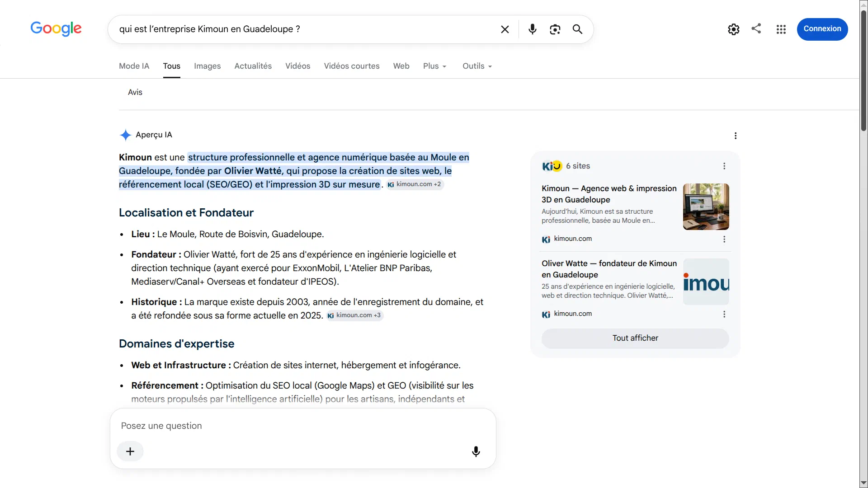This screenshot has height=488, width=868.
Task: Open AI overview three-dot options menu
Action: pyautogui.click(x=736, y=136)
